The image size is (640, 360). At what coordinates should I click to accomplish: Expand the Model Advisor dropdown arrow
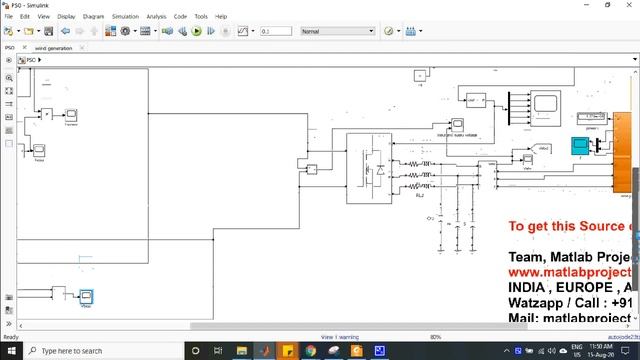[399, 31]
